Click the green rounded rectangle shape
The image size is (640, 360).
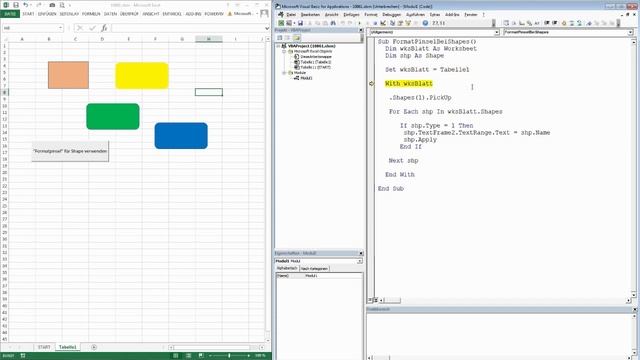(113, 117)
